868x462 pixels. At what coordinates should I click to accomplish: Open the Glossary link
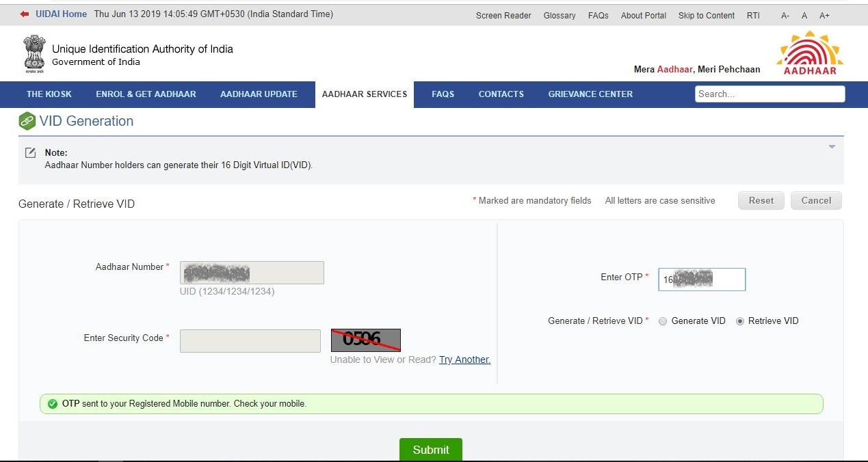(x=560, y=16)
